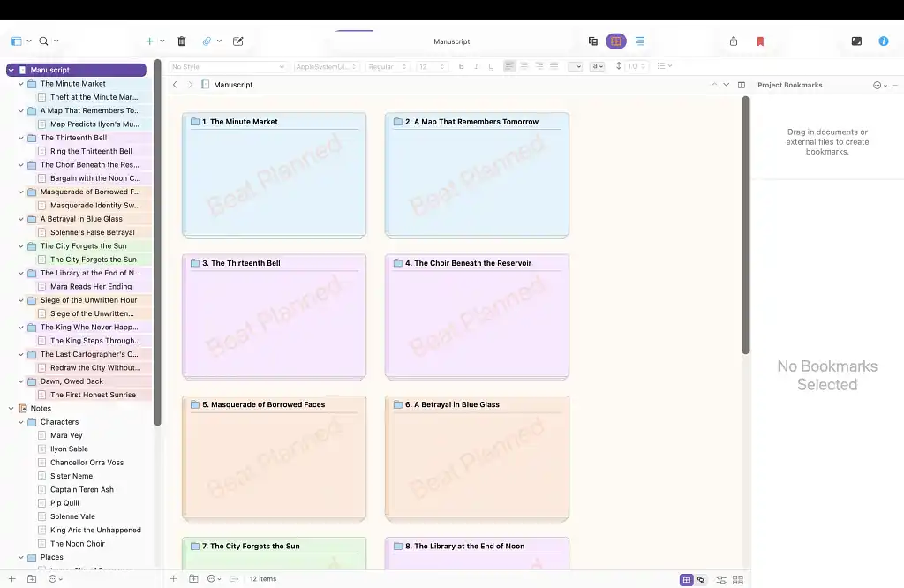The image size is (904, 588).
Task: Set left text alignment
Action: [509, 66]
